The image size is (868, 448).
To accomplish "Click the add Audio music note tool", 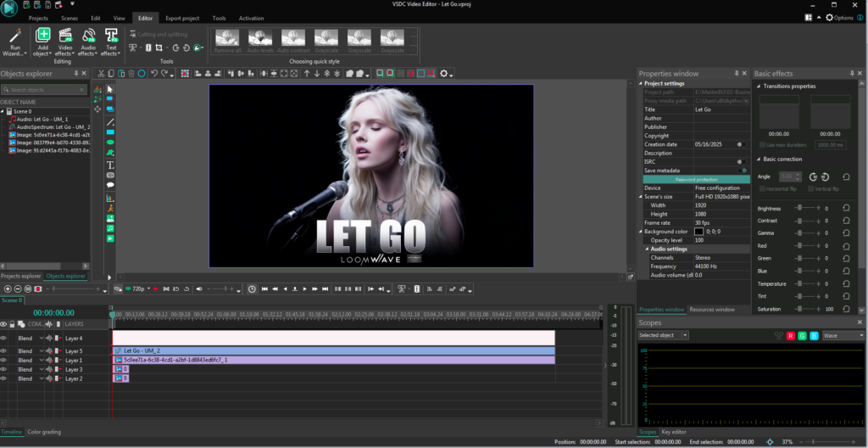I will tap(109, 228).
